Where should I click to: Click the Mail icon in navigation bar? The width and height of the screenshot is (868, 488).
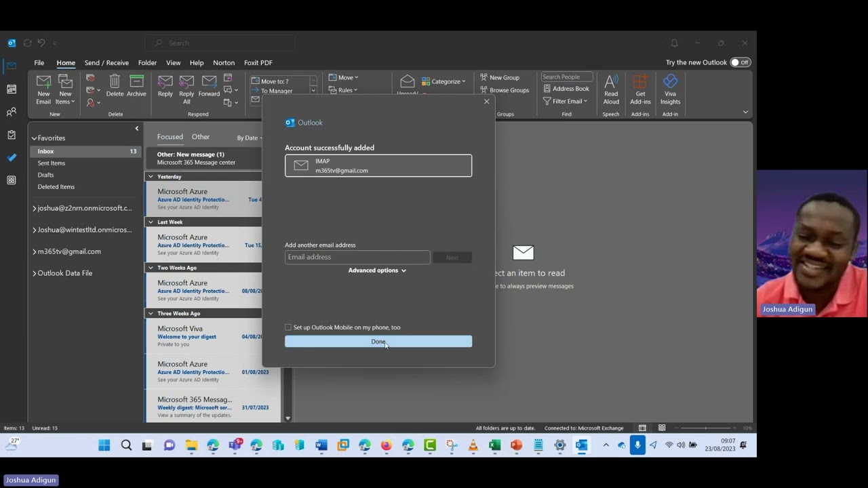coord(12,66)
